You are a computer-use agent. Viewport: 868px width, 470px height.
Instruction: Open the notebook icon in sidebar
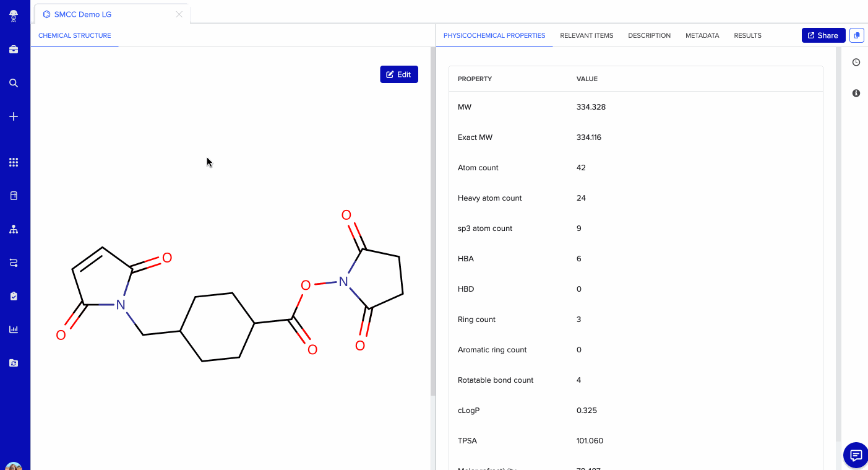pyautogui.click(x=14, y=196)
